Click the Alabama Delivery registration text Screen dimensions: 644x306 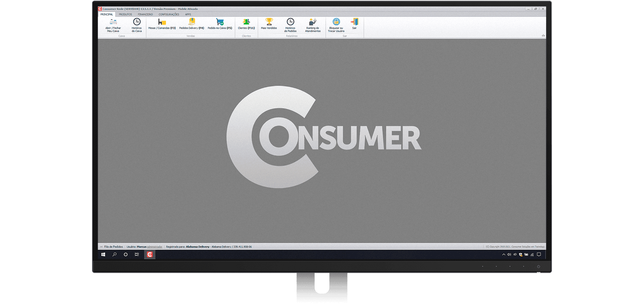pos(209,247)
